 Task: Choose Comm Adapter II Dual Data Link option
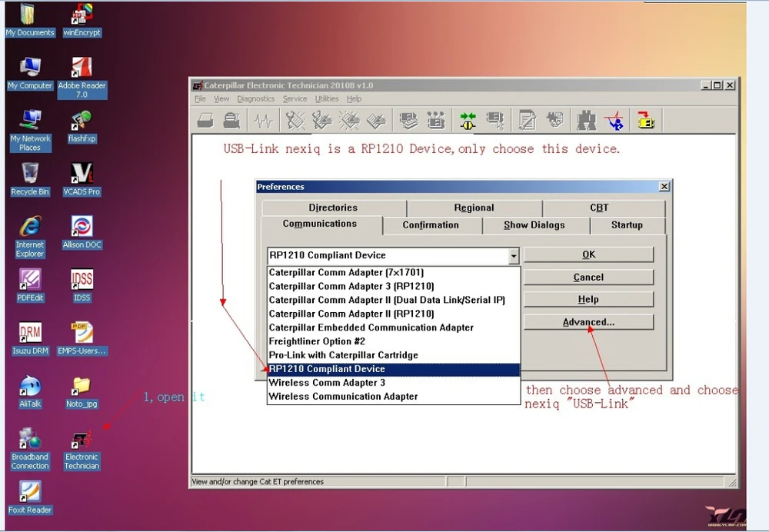click(x=393, y=300)
